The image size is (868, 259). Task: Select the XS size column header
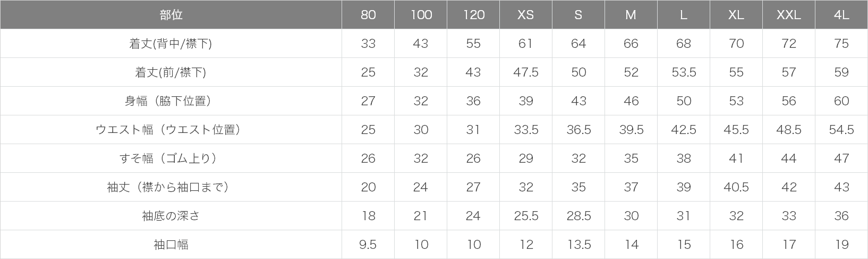pos(525,15)
